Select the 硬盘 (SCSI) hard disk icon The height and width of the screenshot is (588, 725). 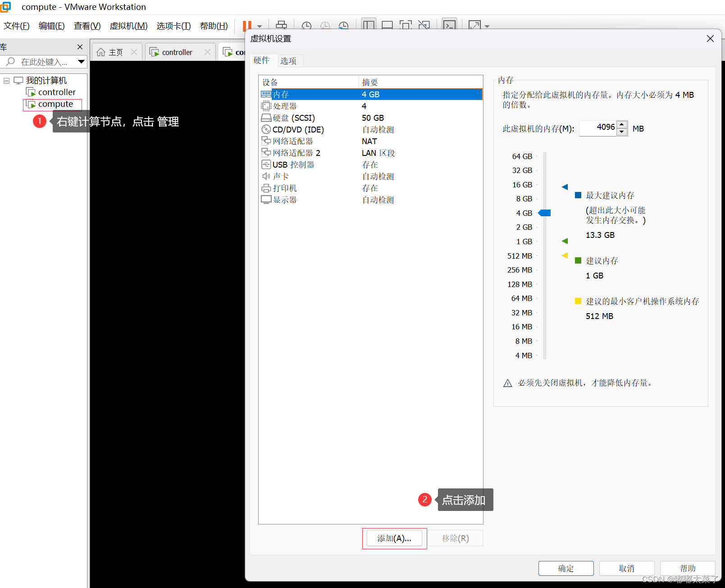[267, 118]
